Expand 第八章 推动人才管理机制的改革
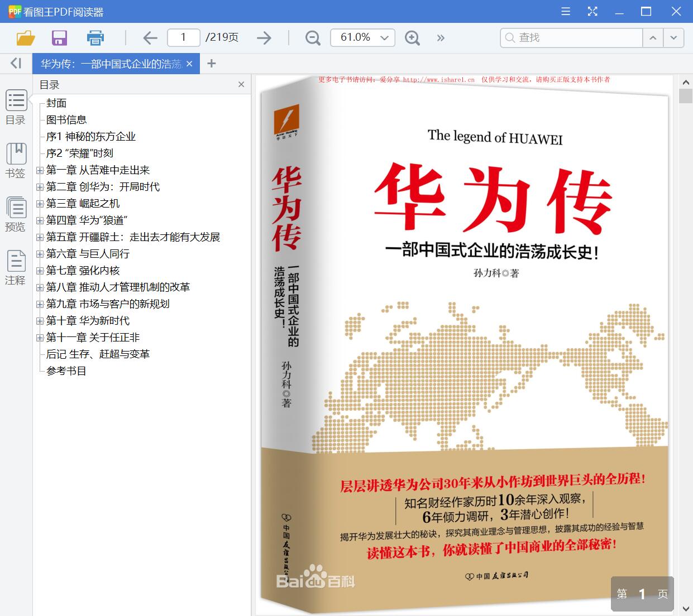This screenshot has height=616, width=693. [x=40, y=287]
